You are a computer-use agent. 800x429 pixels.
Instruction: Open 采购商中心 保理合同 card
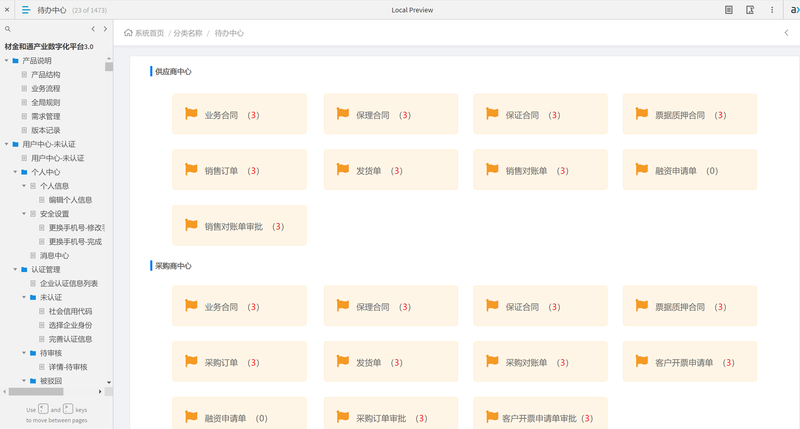(x=391, y=306)
